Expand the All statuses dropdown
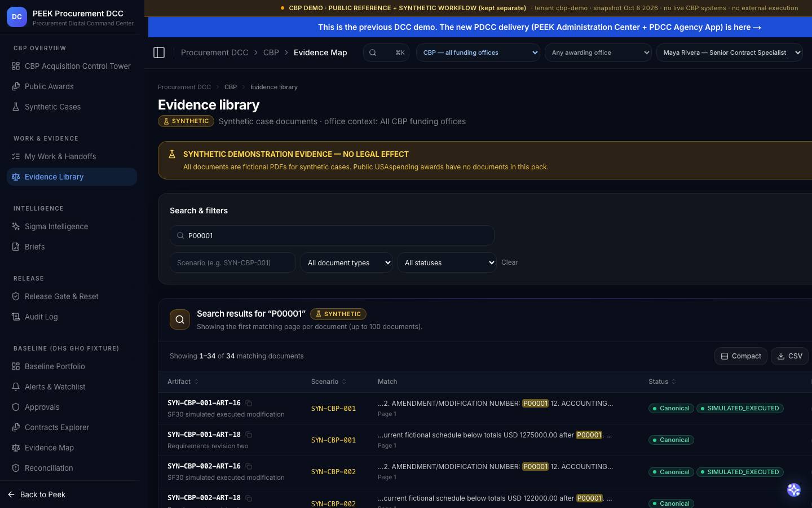812x508 pixels. (x=447, y=262)
